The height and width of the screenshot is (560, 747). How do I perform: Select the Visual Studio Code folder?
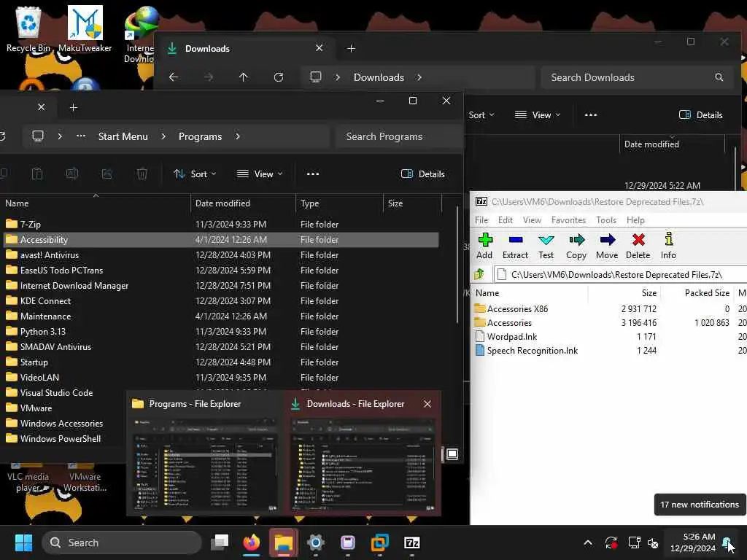[56, 393]
